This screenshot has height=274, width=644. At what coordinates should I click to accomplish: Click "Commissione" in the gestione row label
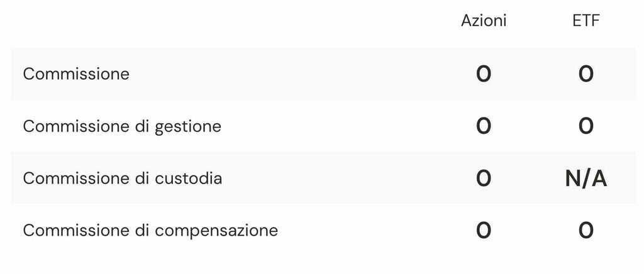pos(76,126)
